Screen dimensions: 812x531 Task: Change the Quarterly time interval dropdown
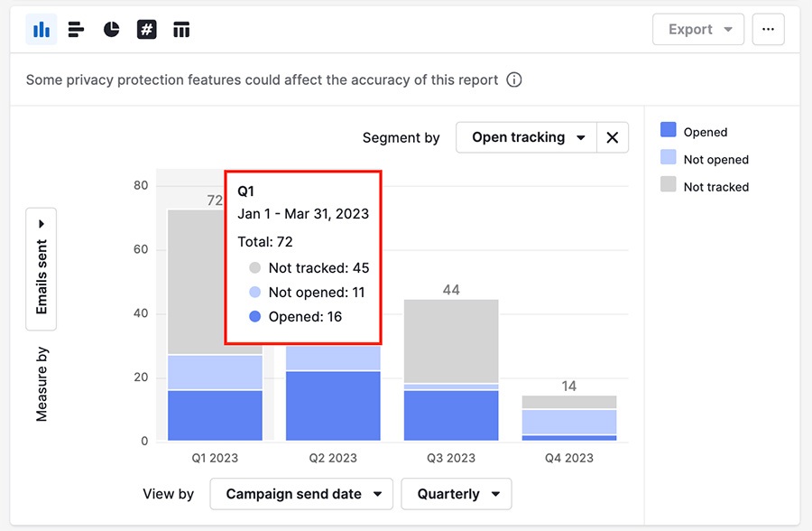[x=456, y=494]
